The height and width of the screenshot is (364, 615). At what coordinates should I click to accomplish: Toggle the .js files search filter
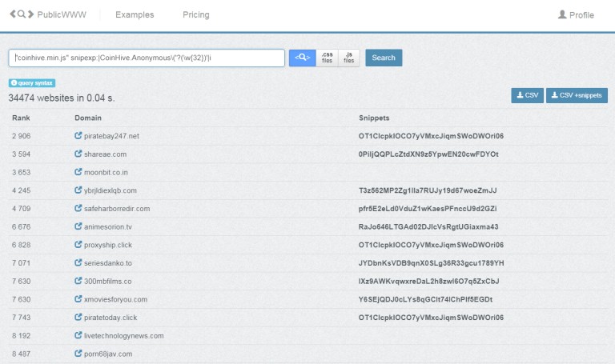[348, 58]
